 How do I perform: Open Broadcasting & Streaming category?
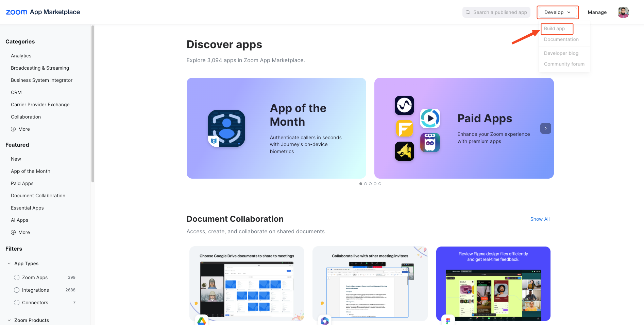pos(40,68)
